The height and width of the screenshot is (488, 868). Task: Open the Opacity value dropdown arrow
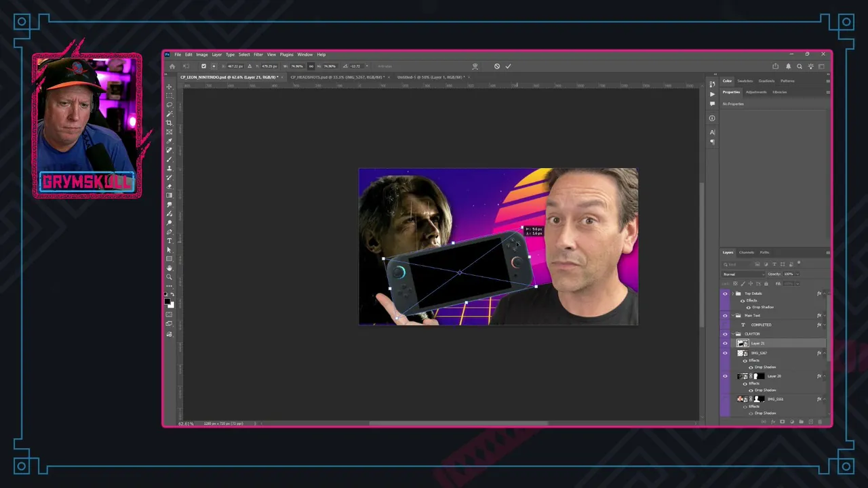pos(797,274)
